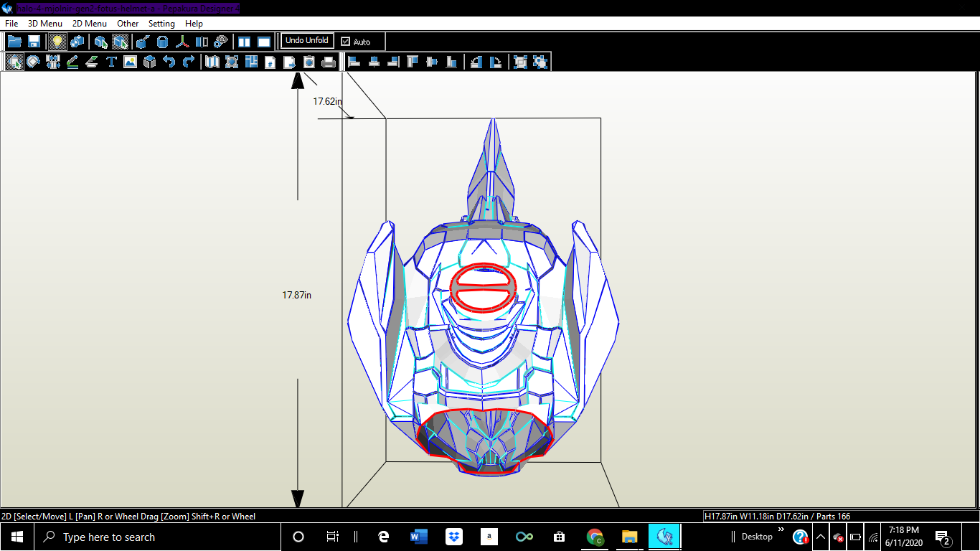The width and height of the screenshot is (980, 551).
Task: Select the 3D face select cursor tool
Action: point(101,42)
